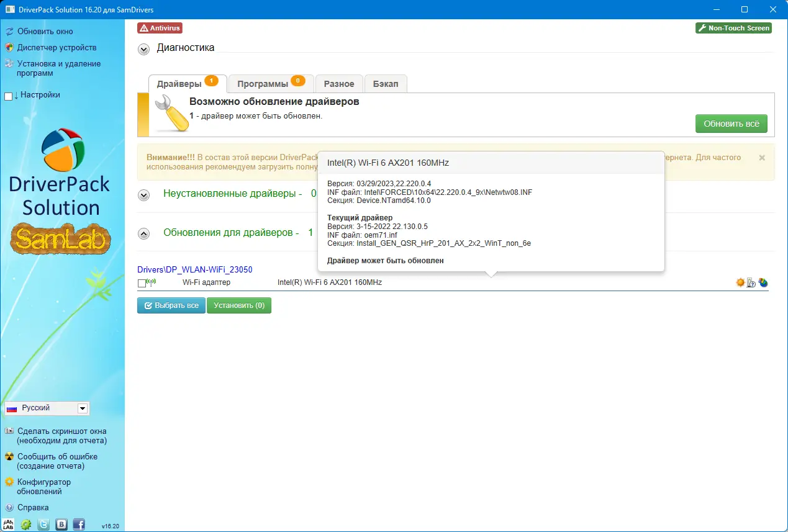Click the refresh icon beside Обновить окно
788x532 pixels.
pos(9,31)
